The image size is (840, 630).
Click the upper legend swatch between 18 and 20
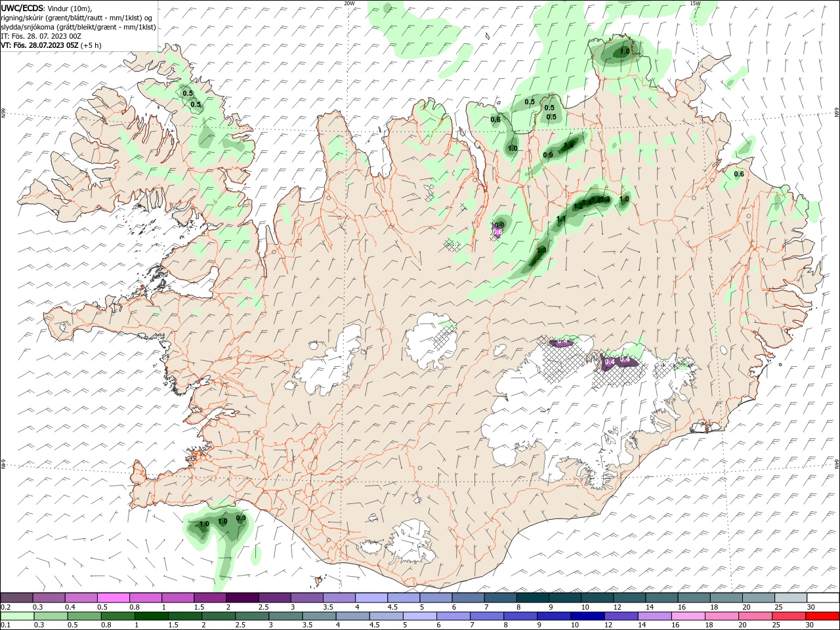(725, 598)
